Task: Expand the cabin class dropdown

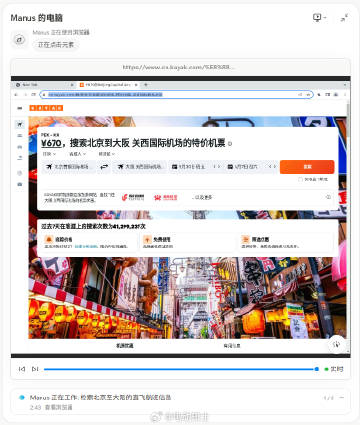Action: tap(107, 154)
